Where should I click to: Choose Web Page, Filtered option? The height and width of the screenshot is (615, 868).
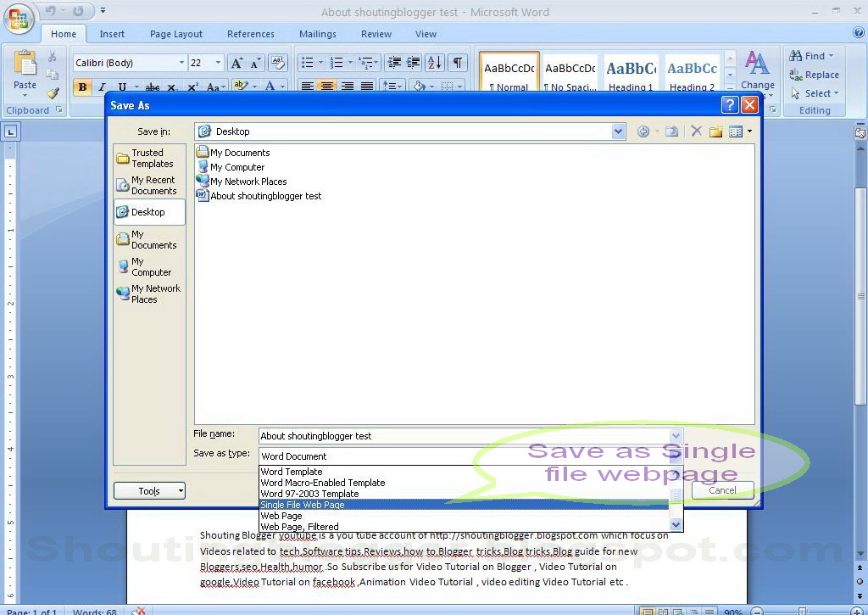[x=464, y=527]
